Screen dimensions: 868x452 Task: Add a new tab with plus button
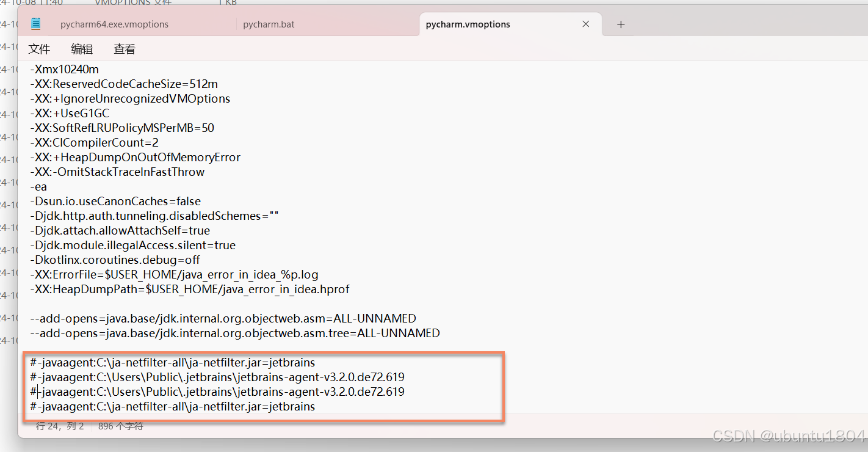pyautogui.click(x=621, y=24)
